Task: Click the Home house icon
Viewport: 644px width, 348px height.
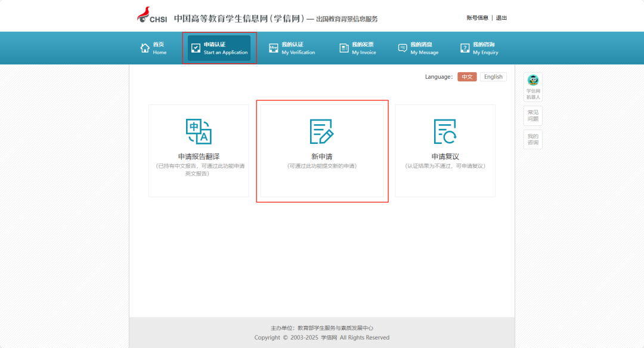Action: 145,48
